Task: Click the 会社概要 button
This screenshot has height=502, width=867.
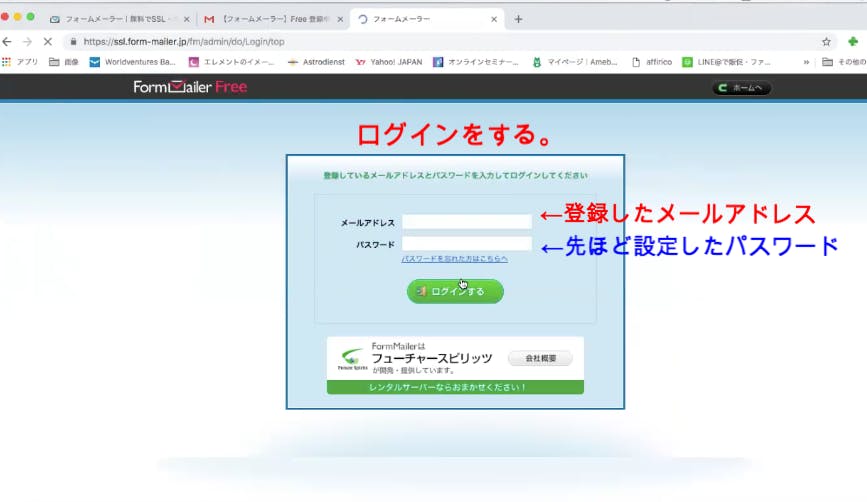Action: [540, 358]
